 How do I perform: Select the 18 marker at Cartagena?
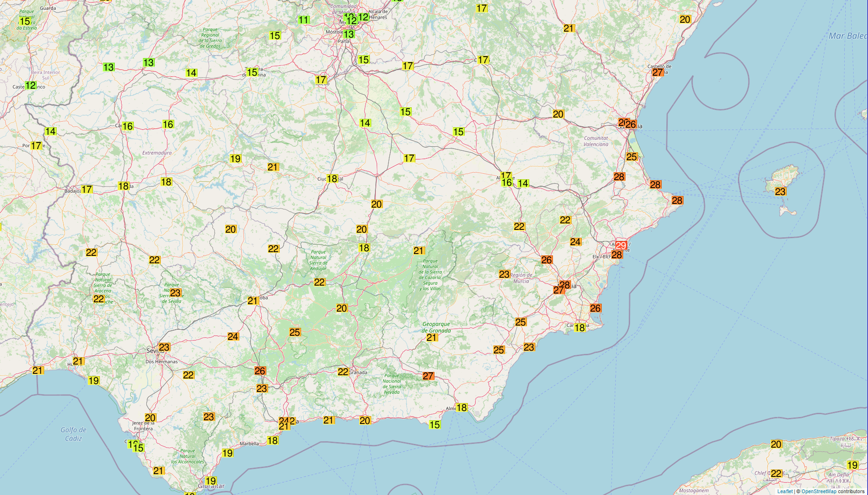(579, 328)
